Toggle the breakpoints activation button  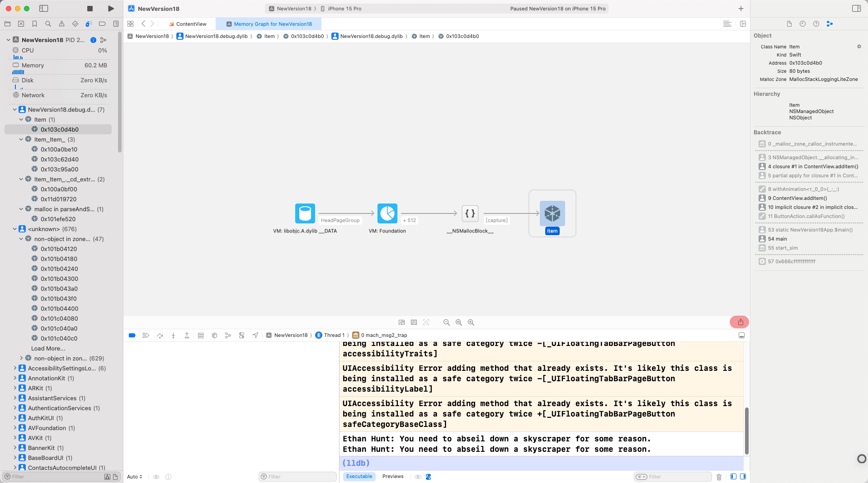point(132,335)
